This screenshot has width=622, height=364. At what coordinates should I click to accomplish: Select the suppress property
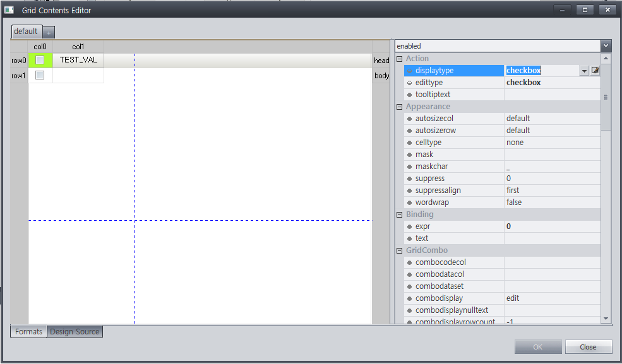[454, 179]
